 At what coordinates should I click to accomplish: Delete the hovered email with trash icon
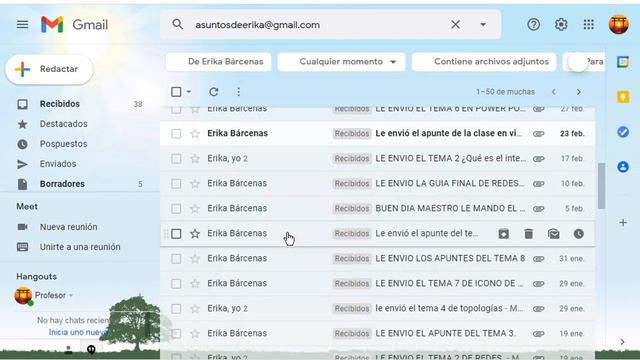click(x=529, y=233)
